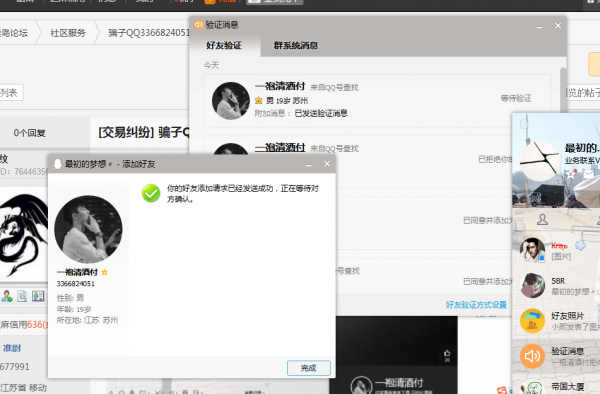Viewport: 600px width, 394px height.
Task: Open the 群系统消息 tab
Action: coord(295,46)
